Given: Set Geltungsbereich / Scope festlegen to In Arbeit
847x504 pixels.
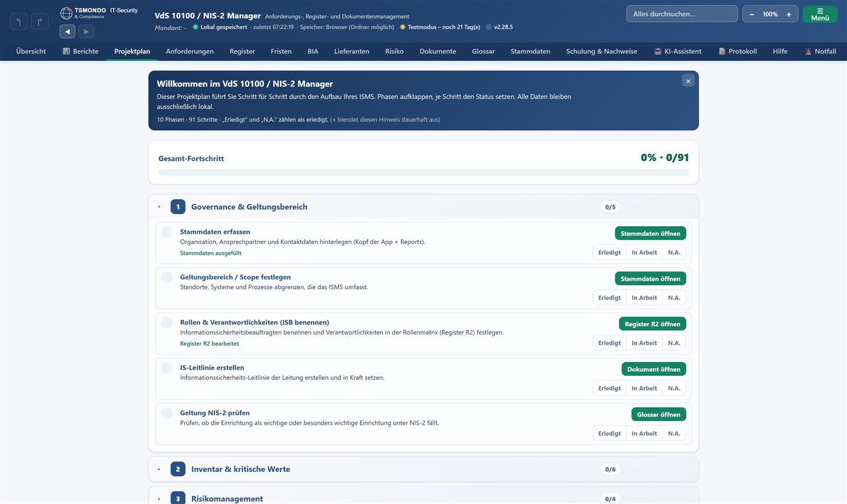Looking at the screenshot, I should point(644,298).
